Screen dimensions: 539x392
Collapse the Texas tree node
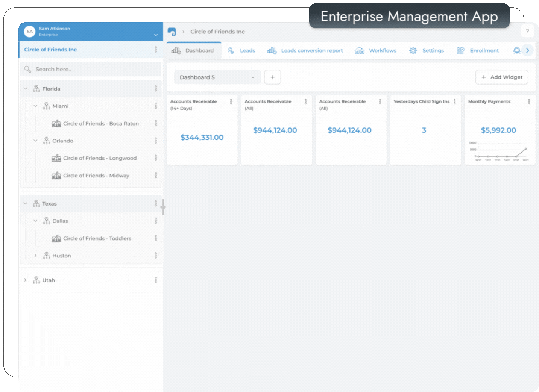(x=25, y=203)
